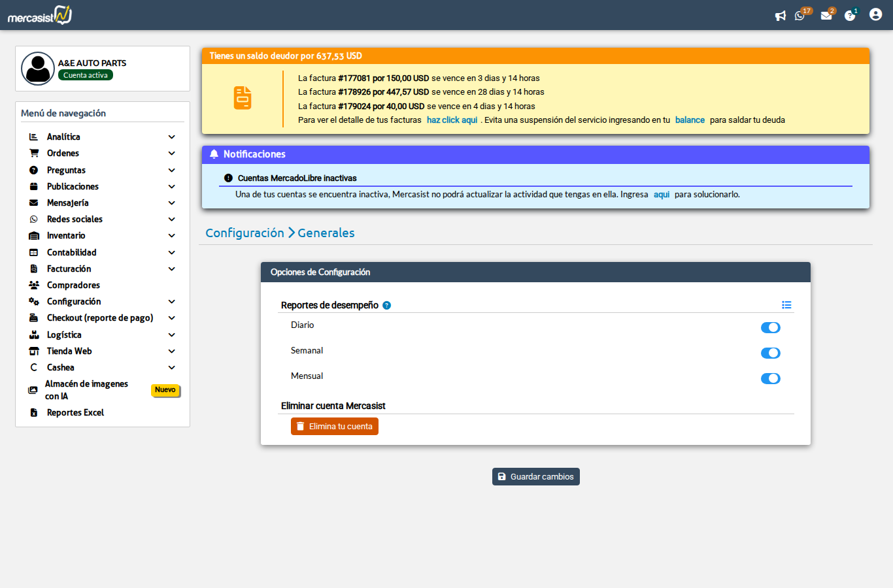Open Compradores in navigation menu
This screenshot has width=893, height=588.
[x=73, y=286]
